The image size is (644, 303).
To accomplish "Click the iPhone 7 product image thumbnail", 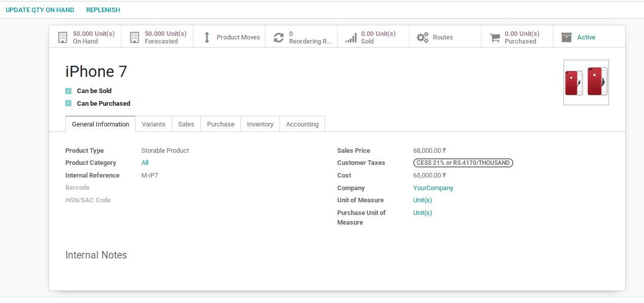I will click(x=586, y=82).
